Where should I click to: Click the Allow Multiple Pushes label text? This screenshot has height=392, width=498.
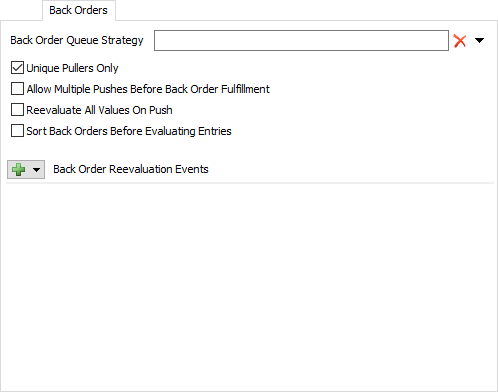tap(148, 89)
